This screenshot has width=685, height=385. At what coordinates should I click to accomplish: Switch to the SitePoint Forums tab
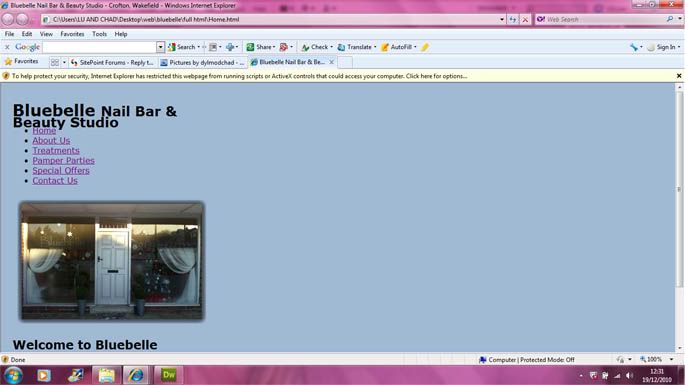112,62
